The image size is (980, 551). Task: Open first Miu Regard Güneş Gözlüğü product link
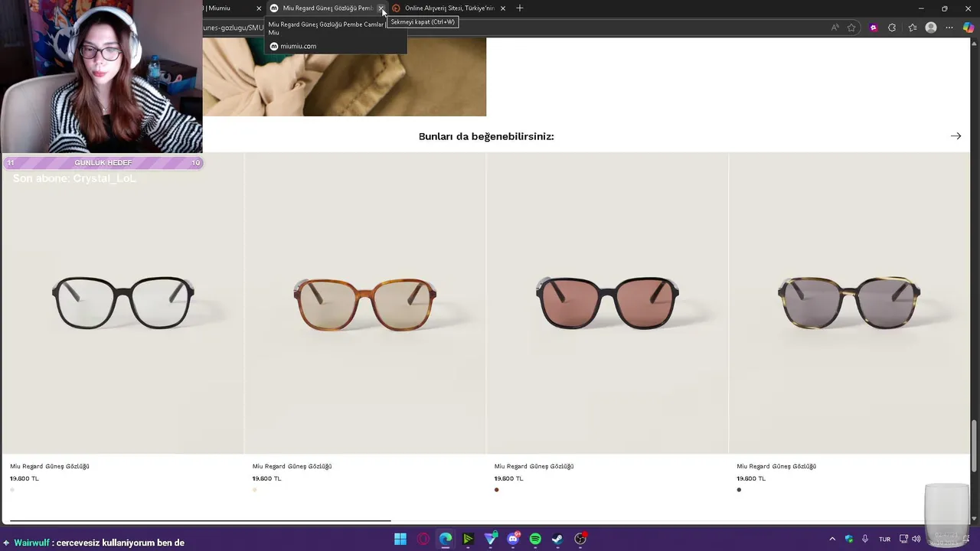coord(50,466)
